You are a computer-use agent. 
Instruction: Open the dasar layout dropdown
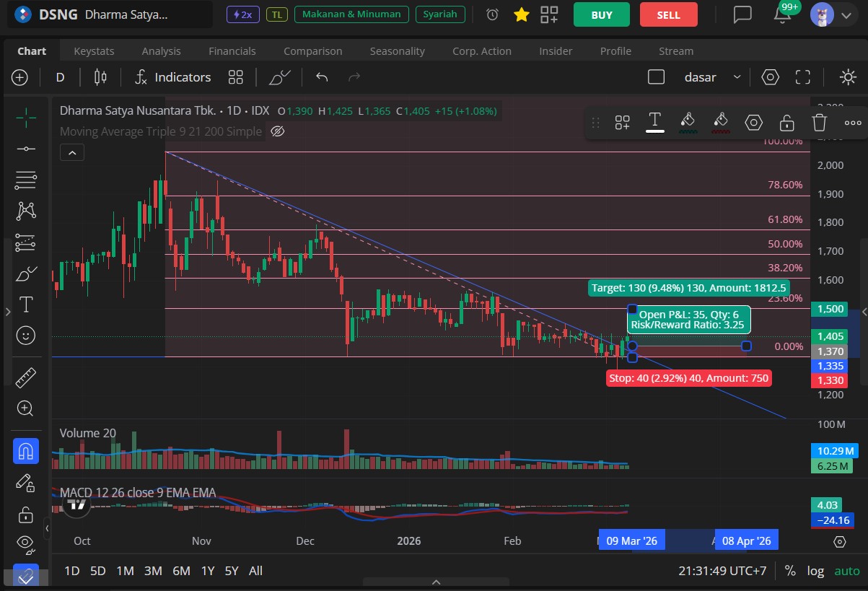pyautogui.click(x=712, y=77)
